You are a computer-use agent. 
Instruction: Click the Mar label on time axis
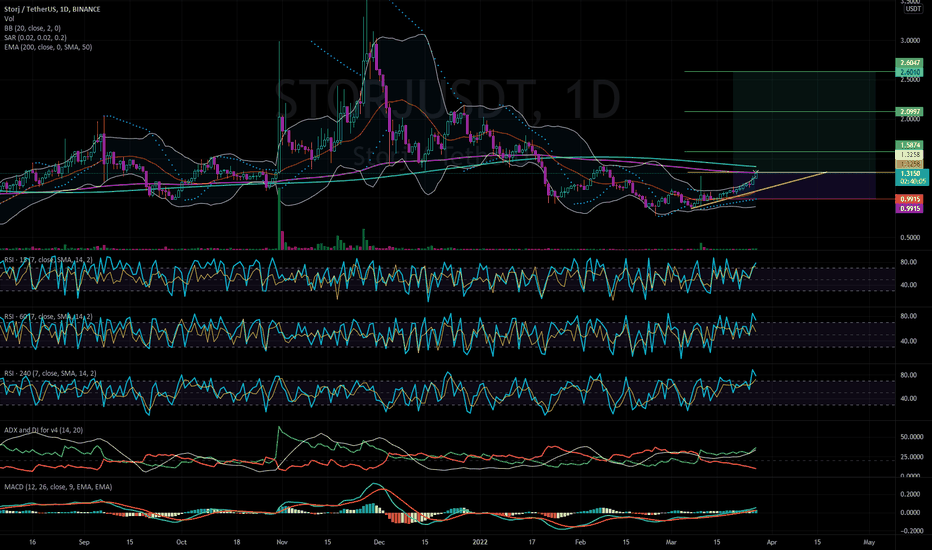click(671, 542)
